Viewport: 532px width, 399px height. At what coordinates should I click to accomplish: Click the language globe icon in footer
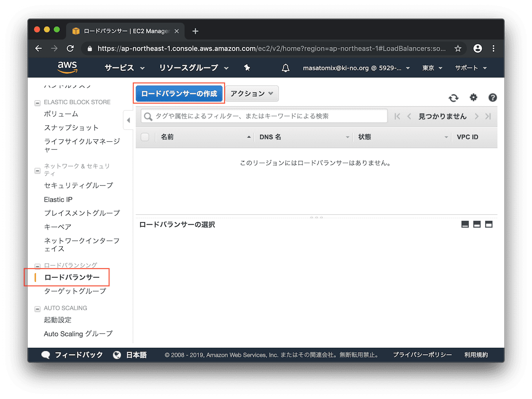117,355
